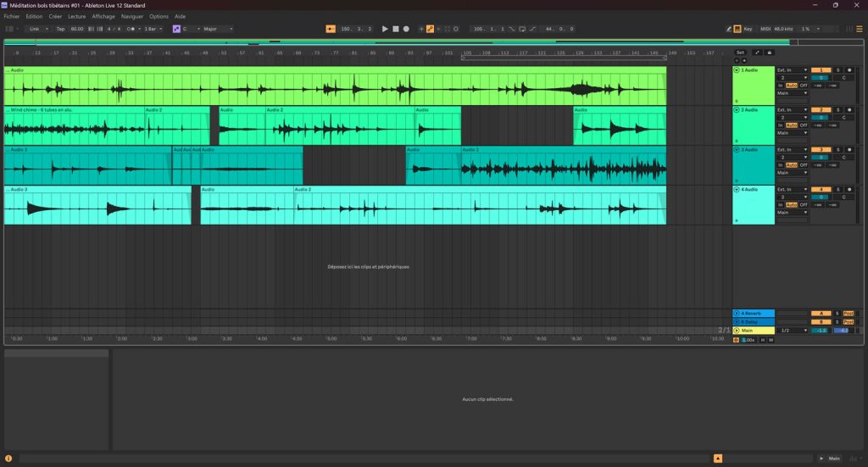Open the Major scale dropdown
The width and height of the screenshot is (868, 467).
point(218,29)
